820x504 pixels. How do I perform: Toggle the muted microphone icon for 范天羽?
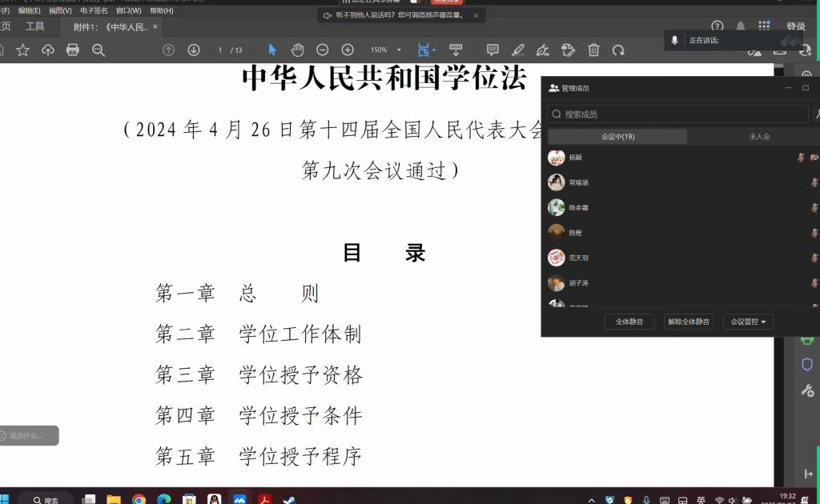click(814, 258)
